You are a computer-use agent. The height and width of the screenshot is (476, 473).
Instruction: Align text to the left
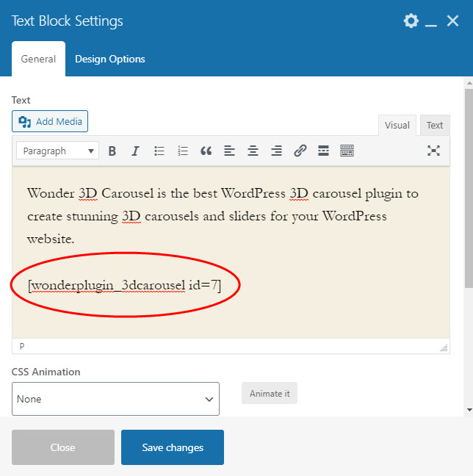click(x=230, y=151)
